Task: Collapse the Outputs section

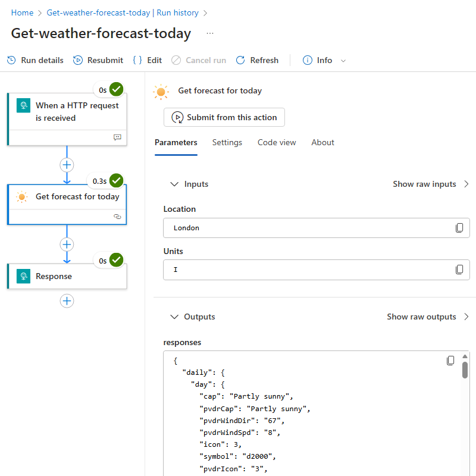Action: tap(174, 317)
